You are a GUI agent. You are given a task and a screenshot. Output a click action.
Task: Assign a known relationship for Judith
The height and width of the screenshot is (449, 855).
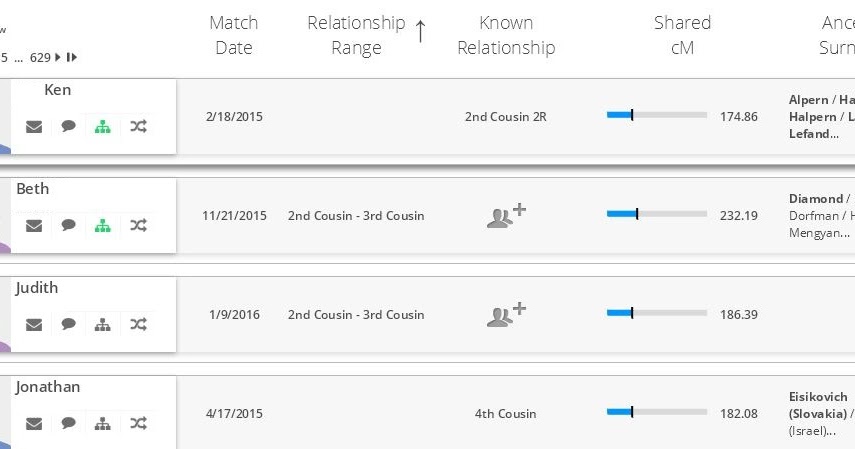[x=506, y=314]
